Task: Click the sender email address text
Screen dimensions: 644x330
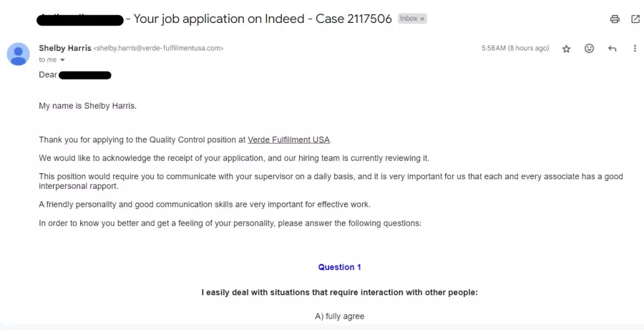Action: point(159,49)
